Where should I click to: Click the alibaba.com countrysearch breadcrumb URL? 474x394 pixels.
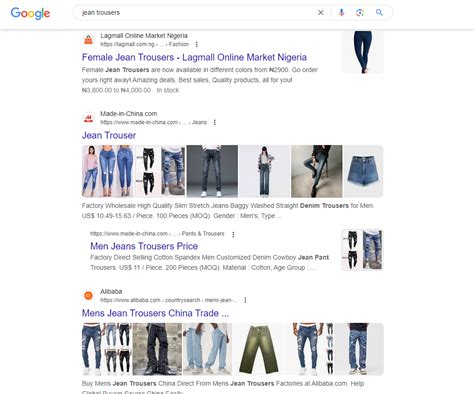tap(169, 300)
